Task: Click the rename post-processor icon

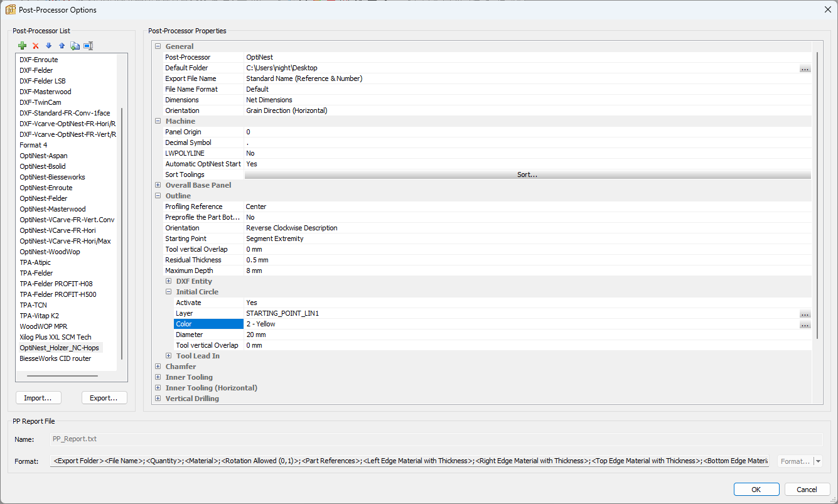Action: click(x=89, y=46)
